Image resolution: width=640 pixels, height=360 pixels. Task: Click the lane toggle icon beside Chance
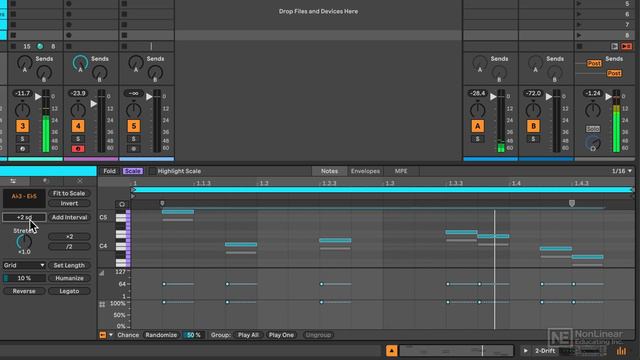click(x=102, y=335)
